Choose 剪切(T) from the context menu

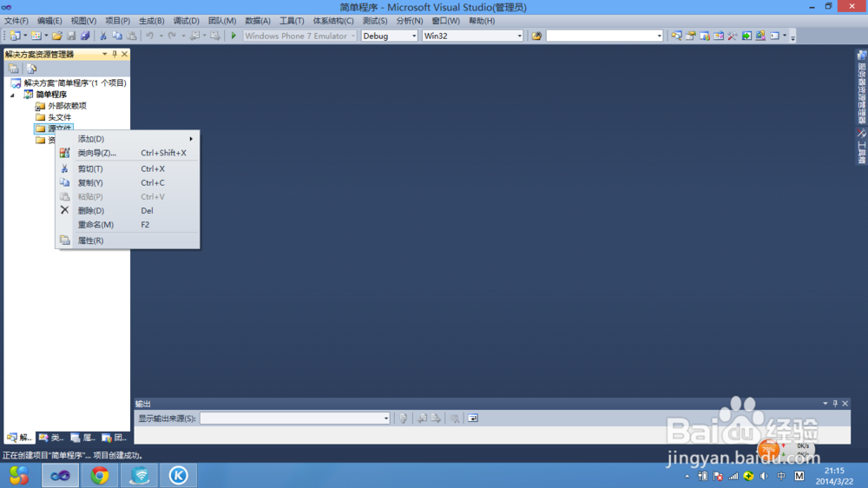pyautogui.click(x=128, y=169)
